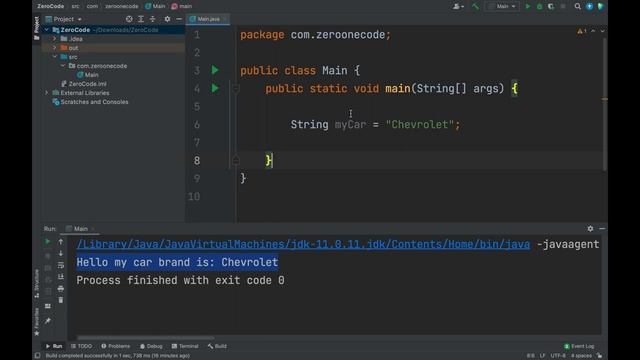Collapse the com.zeroonecode package
The height and width of the screenshot is (360, 640).
(x=63, y=66)
